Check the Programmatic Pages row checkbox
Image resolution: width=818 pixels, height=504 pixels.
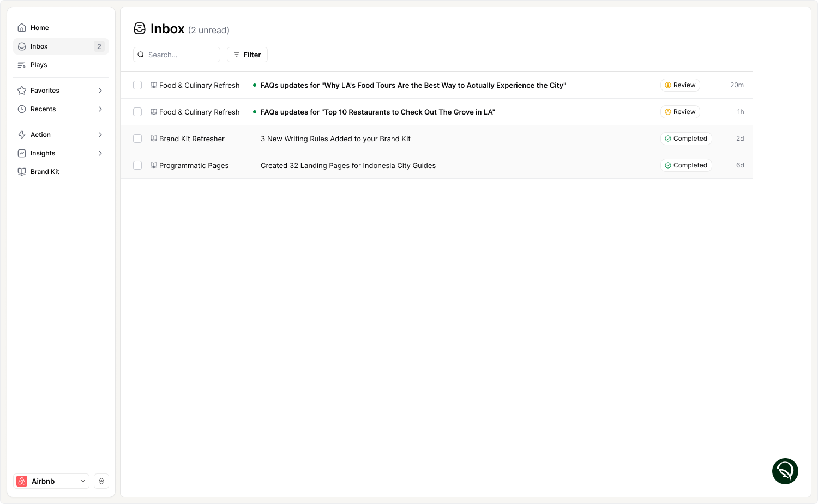point(137,165)
